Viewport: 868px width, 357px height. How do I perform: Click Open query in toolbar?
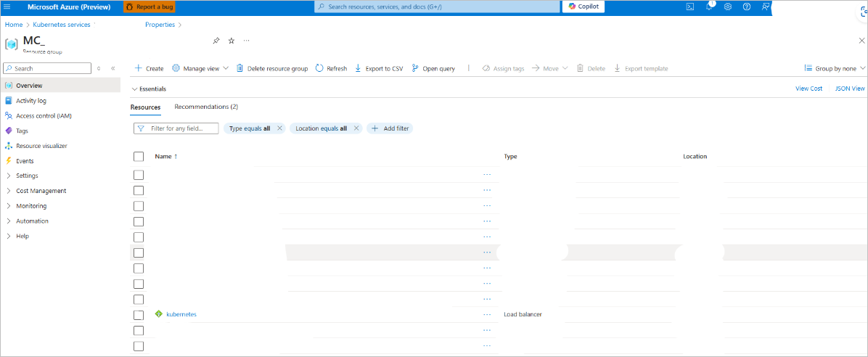pyautogui.click(x=433, y=69)
